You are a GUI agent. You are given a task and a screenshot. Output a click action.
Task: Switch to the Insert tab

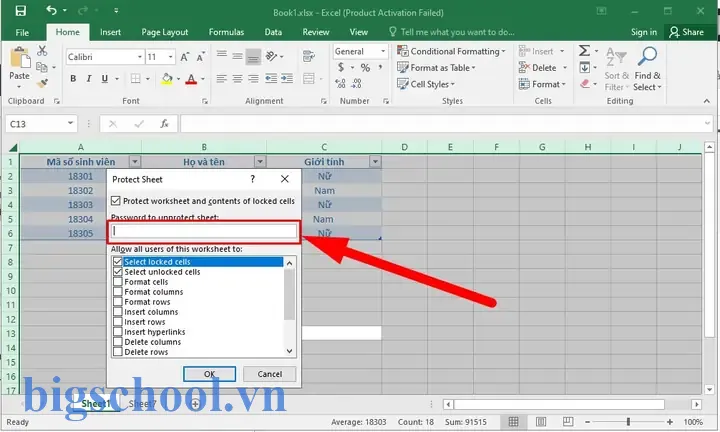coord(110,32)
